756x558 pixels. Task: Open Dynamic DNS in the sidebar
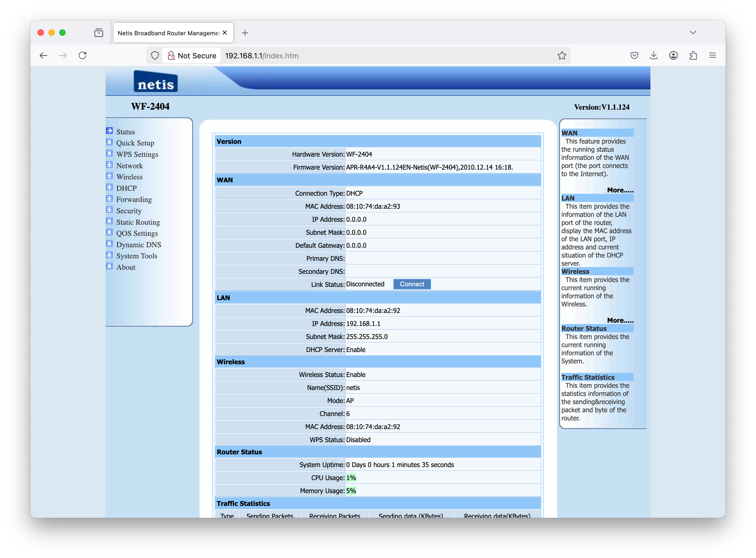(x=138, y=245)
